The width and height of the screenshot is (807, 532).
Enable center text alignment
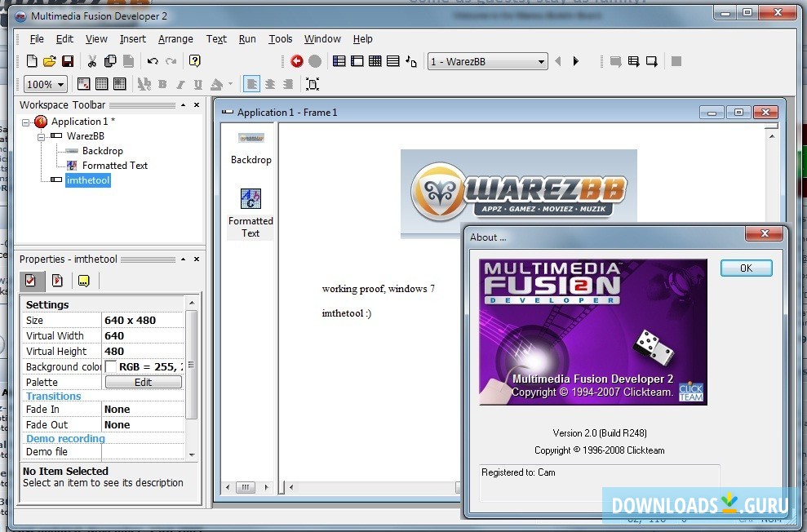pos(269,84)
